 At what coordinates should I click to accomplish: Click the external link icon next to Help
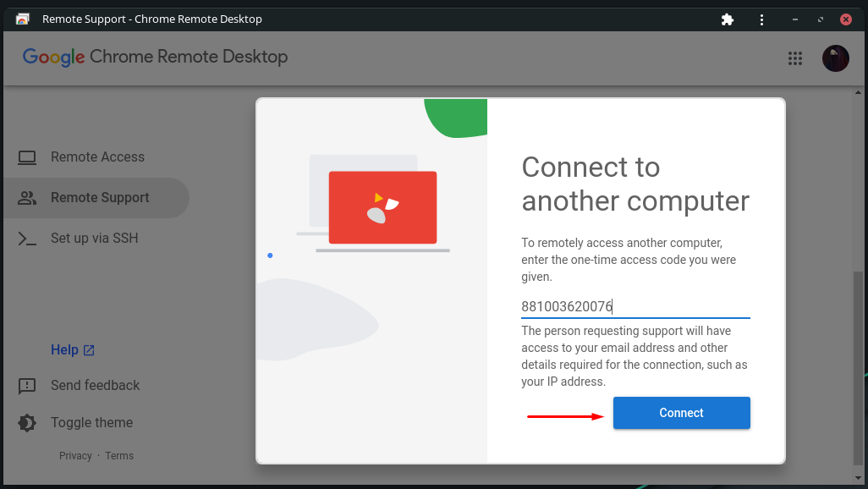coord(89,350)
